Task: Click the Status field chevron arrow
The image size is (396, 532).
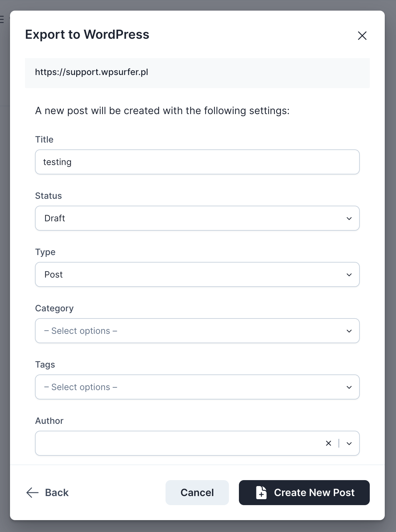Action: (349, 218)
